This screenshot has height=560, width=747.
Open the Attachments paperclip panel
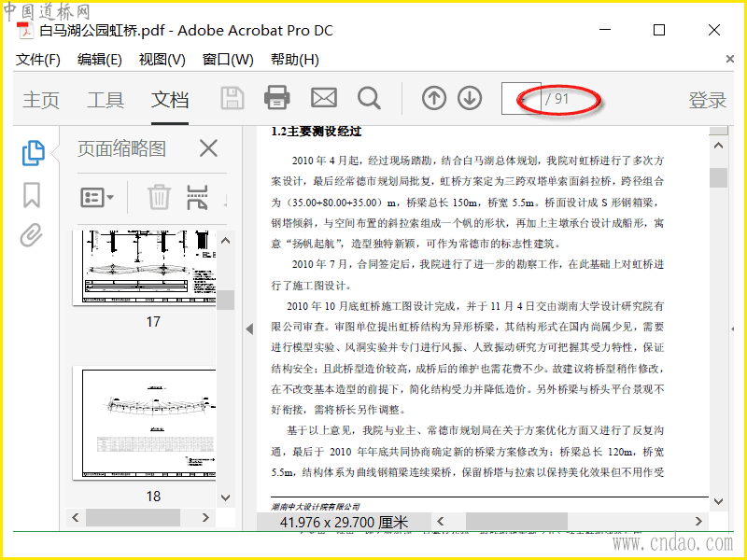(x=32, y=235)
